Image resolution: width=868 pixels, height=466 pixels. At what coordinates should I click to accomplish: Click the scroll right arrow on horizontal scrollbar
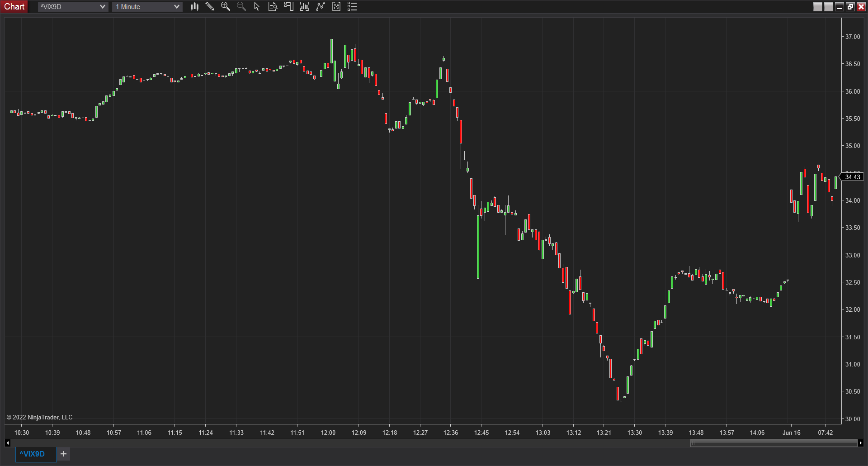860,443
